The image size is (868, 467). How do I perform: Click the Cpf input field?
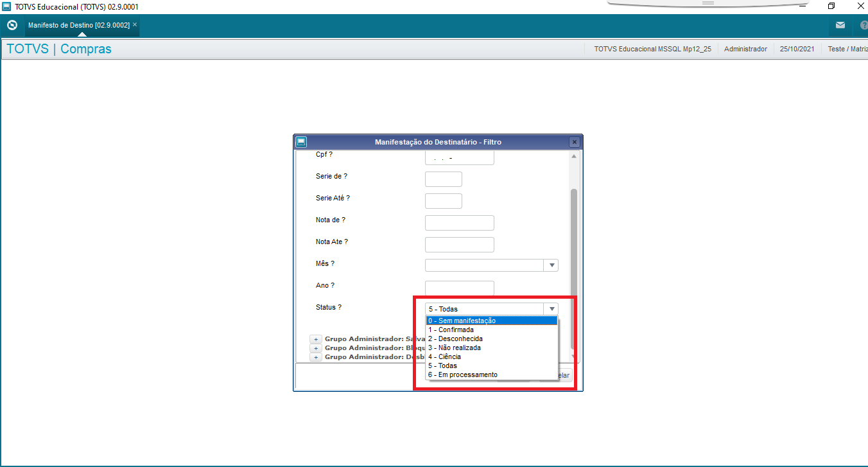(x=460, y=158)
